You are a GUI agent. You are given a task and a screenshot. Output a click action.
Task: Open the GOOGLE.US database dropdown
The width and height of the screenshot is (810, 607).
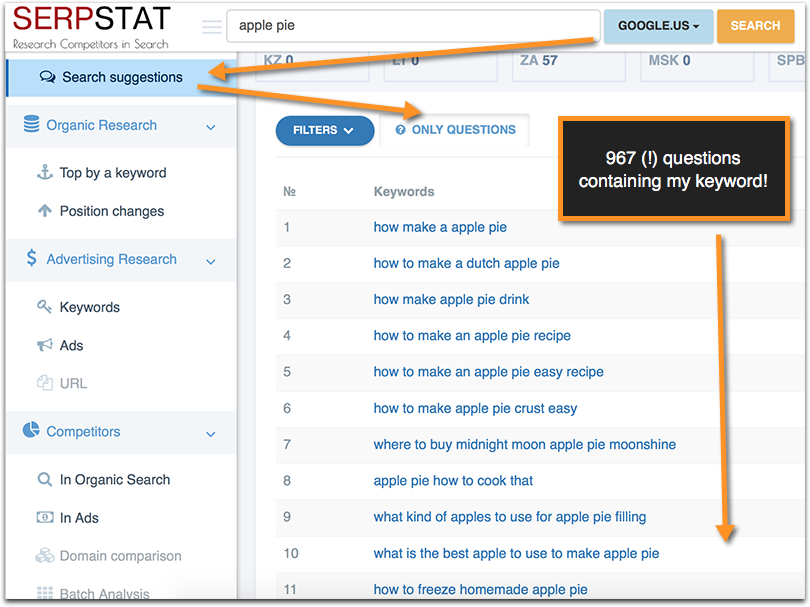658,26
